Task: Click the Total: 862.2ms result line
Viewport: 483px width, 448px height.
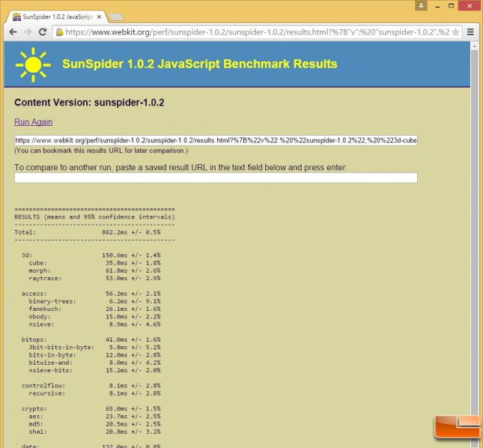Action: pos(88,232)
